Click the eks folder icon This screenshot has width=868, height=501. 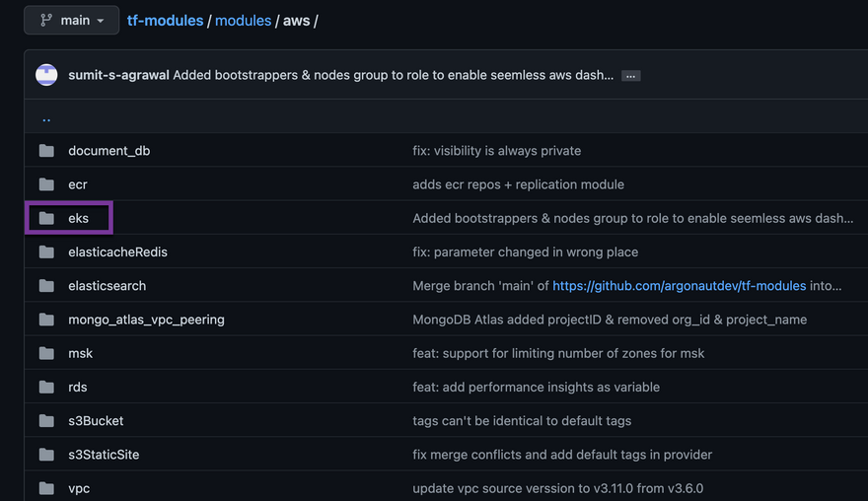coord(46,218)
